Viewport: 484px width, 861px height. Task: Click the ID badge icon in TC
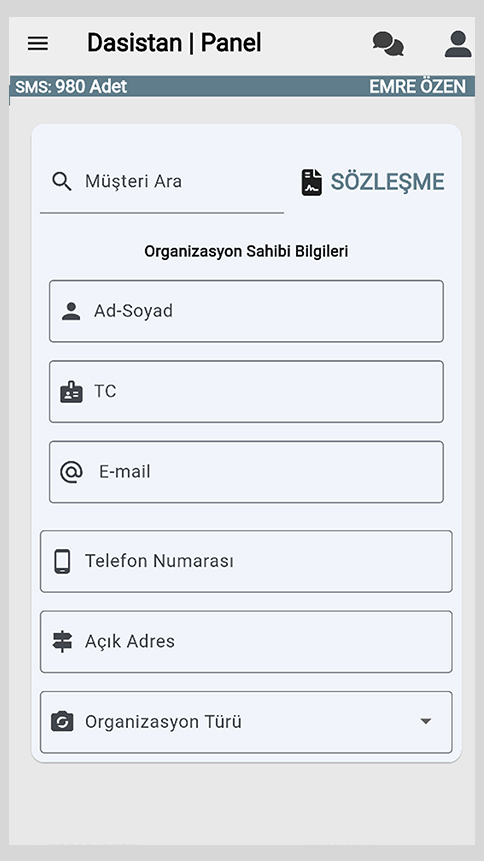71,392
